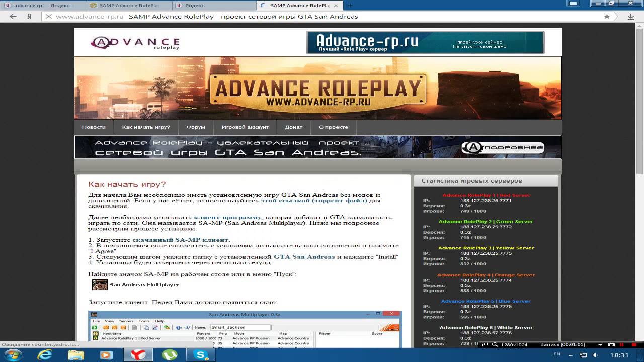Click Tools menu in SA-MP screenshot
This screenshot has width=644, height=362.
point(144,321)
